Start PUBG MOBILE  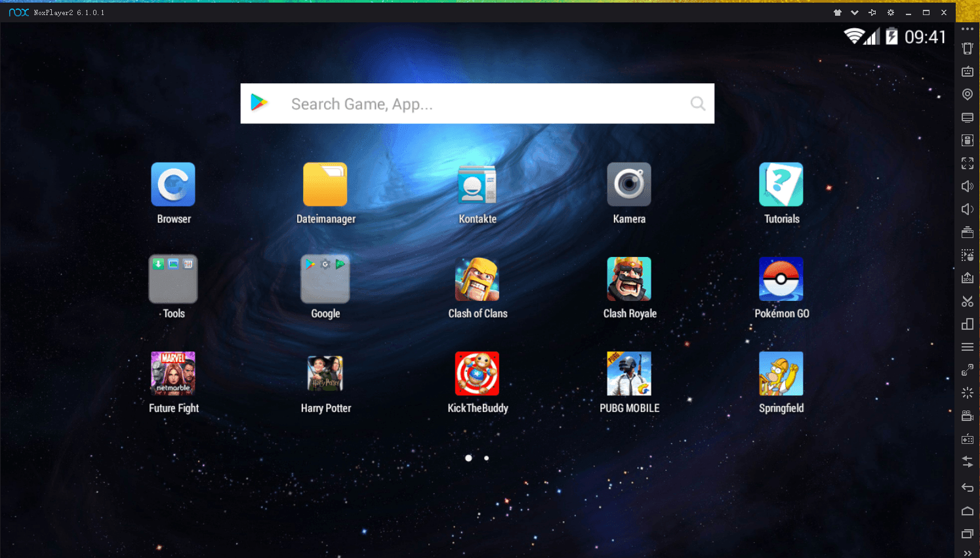629,373
